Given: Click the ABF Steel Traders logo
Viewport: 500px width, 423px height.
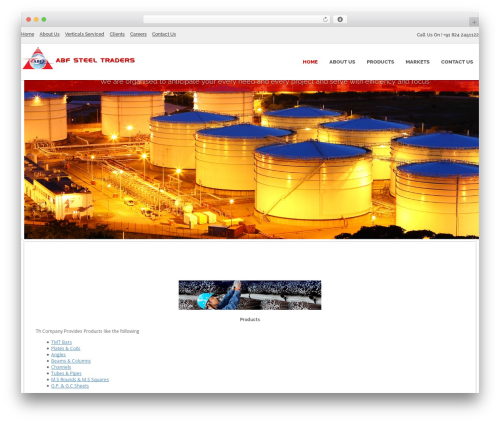Looking at the screenshot, I should coord(38,58).
